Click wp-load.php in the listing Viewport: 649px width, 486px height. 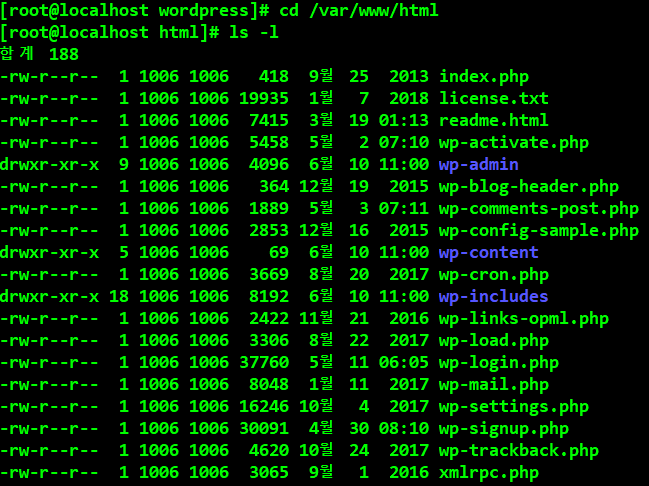(494, 340)
